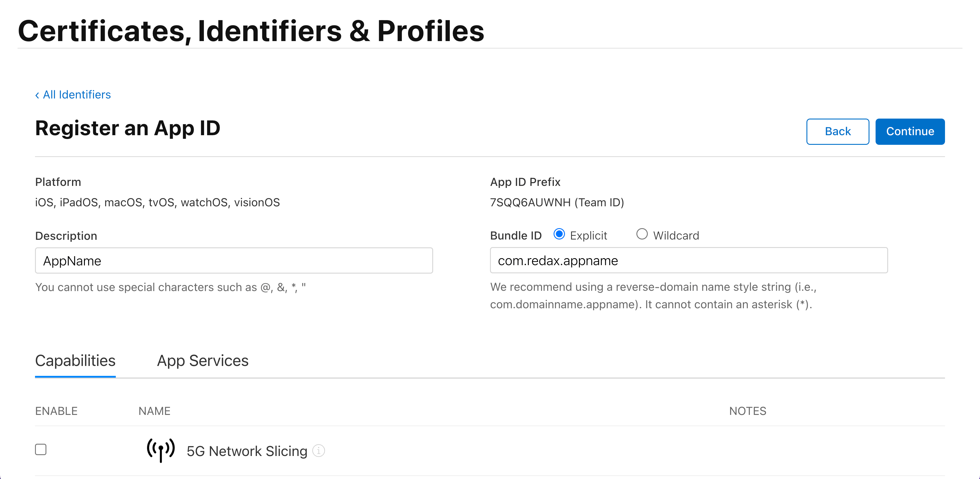Image resolution: width=980 pixels, height=479 pixels.
Task: Enable the 5G Network Slicing checkbox
Action: (x=41, y=449)
